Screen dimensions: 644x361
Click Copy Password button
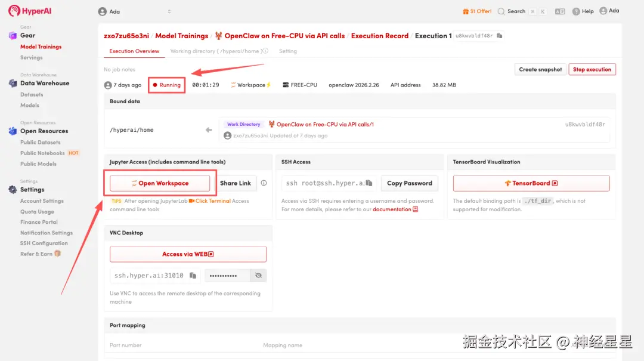click(410, 183)
